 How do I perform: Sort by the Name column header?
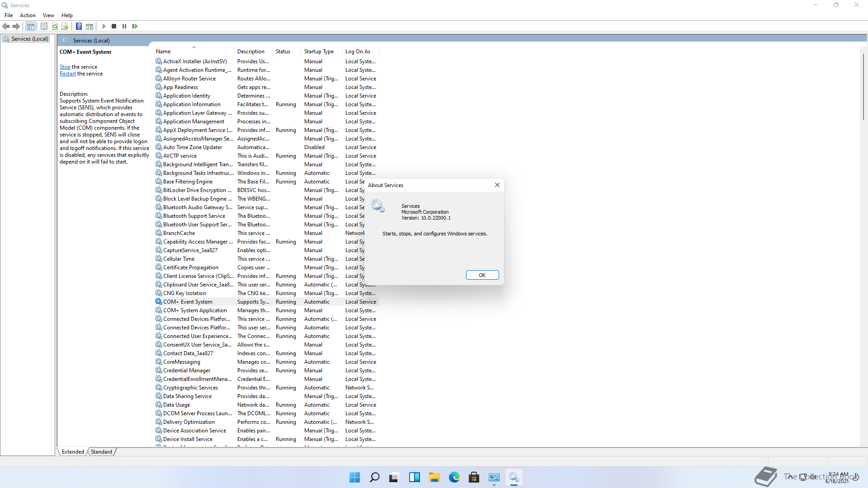(x=193, y=51)
